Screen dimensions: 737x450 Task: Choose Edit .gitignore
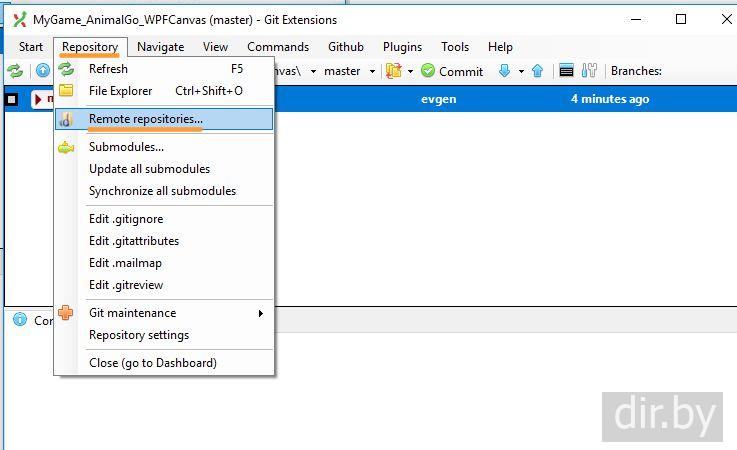pyautogui.click(x=164, y=219)
